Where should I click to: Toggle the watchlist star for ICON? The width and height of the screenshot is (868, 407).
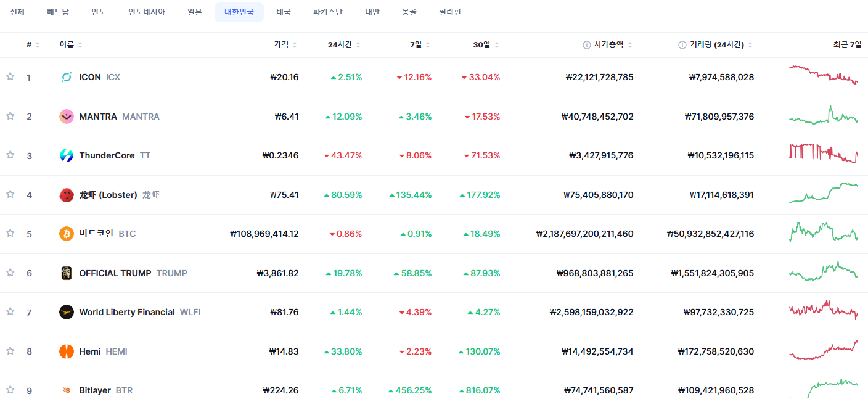[x=10, y=76]
